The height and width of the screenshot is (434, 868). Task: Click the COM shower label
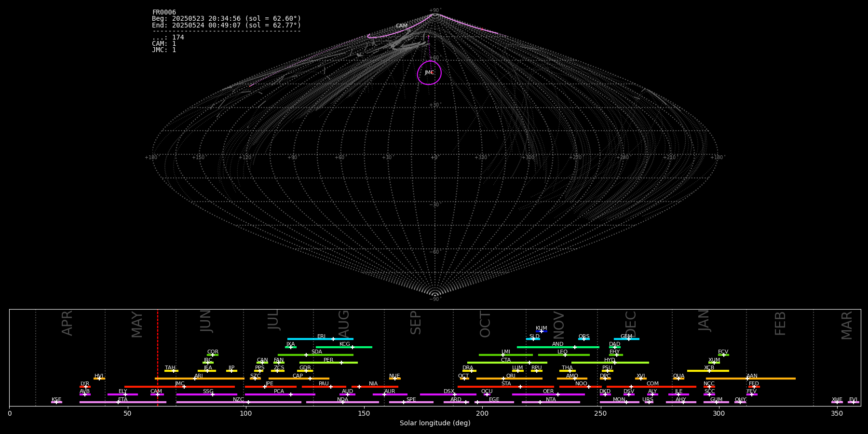[652, 384]
